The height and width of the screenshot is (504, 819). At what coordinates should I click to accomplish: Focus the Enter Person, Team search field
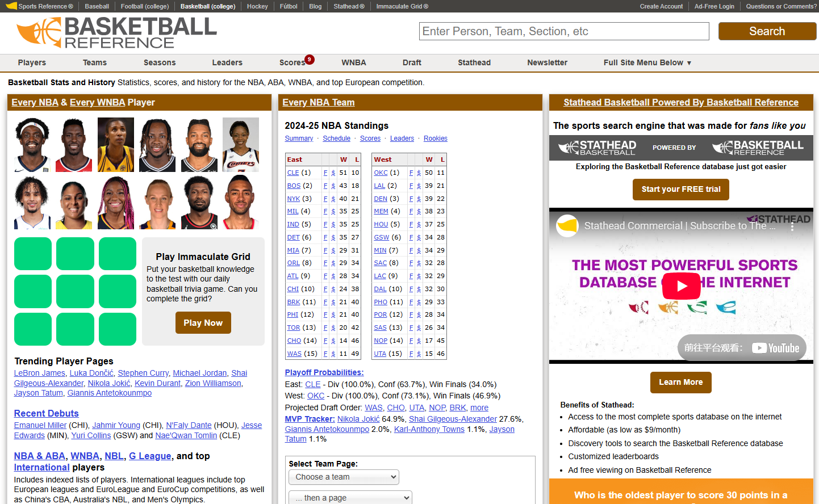point(564,31)
